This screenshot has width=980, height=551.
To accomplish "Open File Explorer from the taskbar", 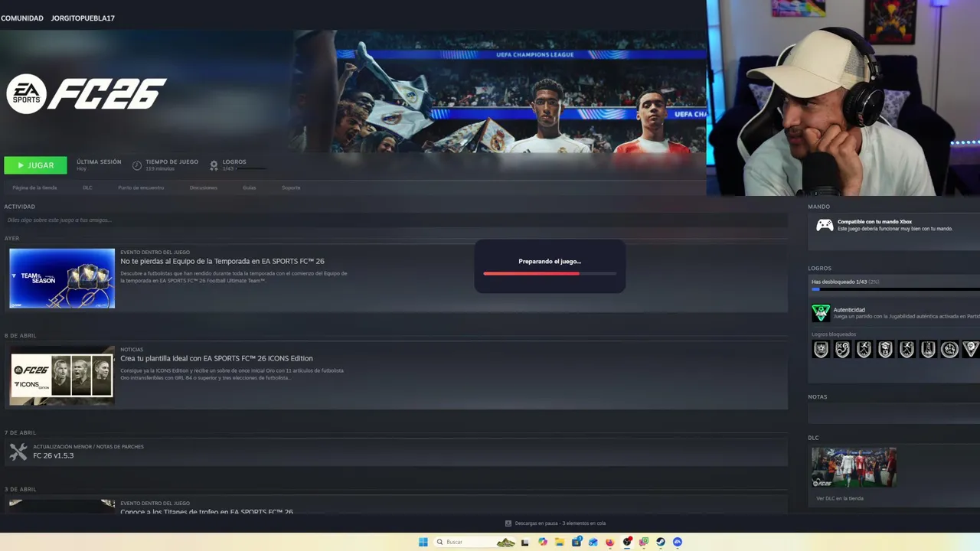I will tap(560, 542).
